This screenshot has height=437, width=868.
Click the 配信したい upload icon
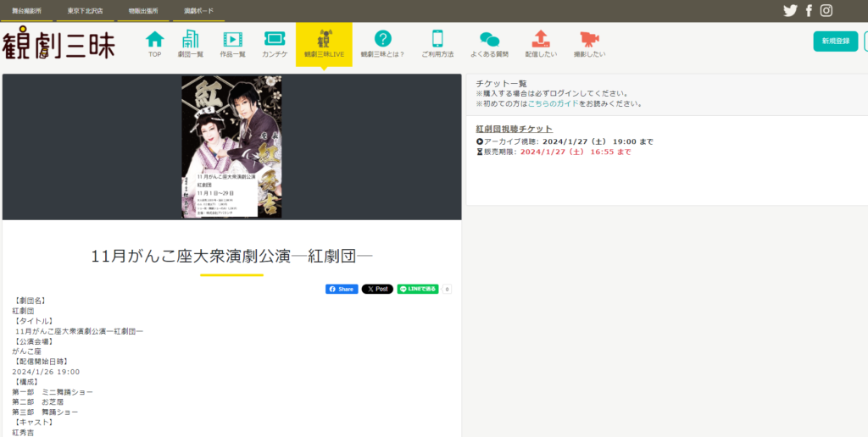[x=540, y=40]
